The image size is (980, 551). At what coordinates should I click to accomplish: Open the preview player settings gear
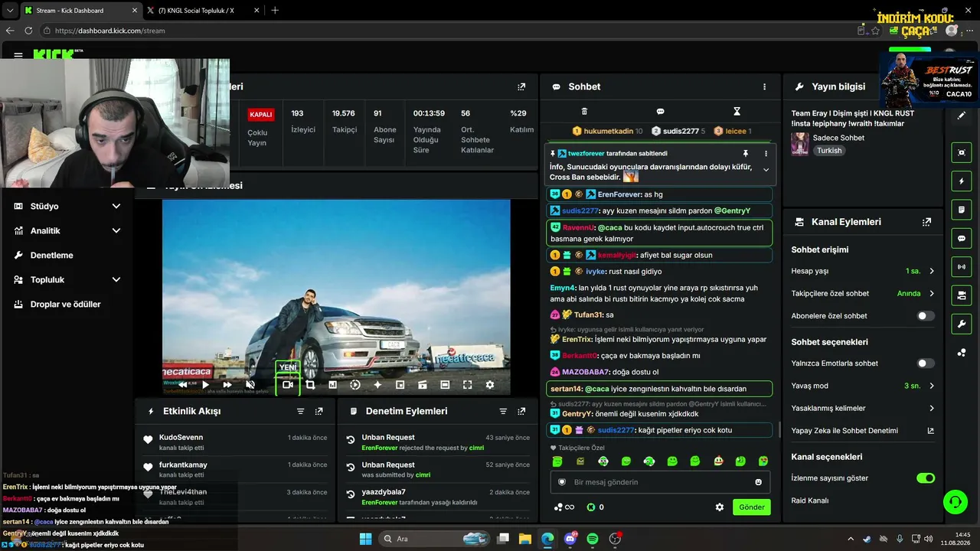490,385
